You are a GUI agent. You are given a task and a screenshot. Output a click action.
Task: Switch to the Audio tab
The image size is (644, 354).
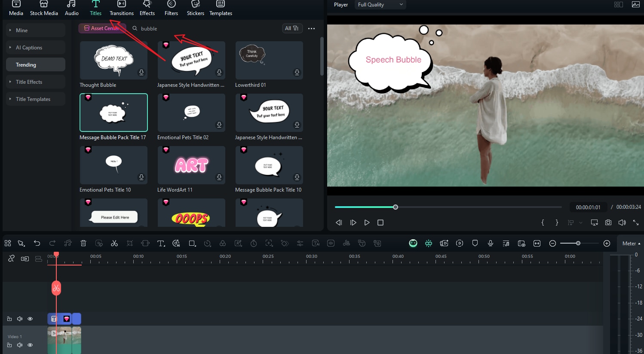coord(72,9)
